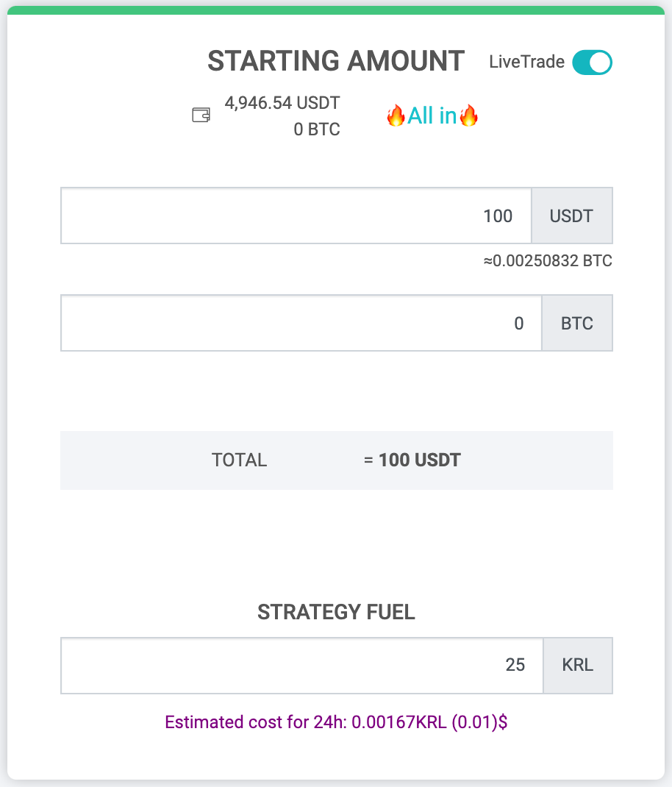
Task: Click the wallet balance icon
Action: tap(201, 115)
